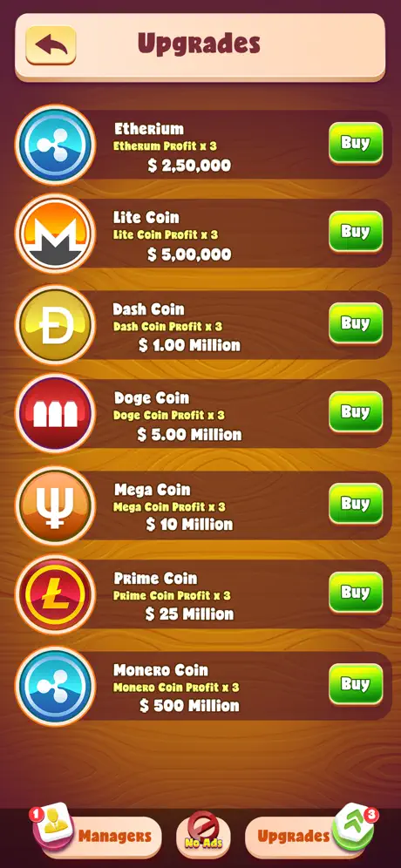
Task: Buy the Mega Coin upgrade
Action: 356,504
